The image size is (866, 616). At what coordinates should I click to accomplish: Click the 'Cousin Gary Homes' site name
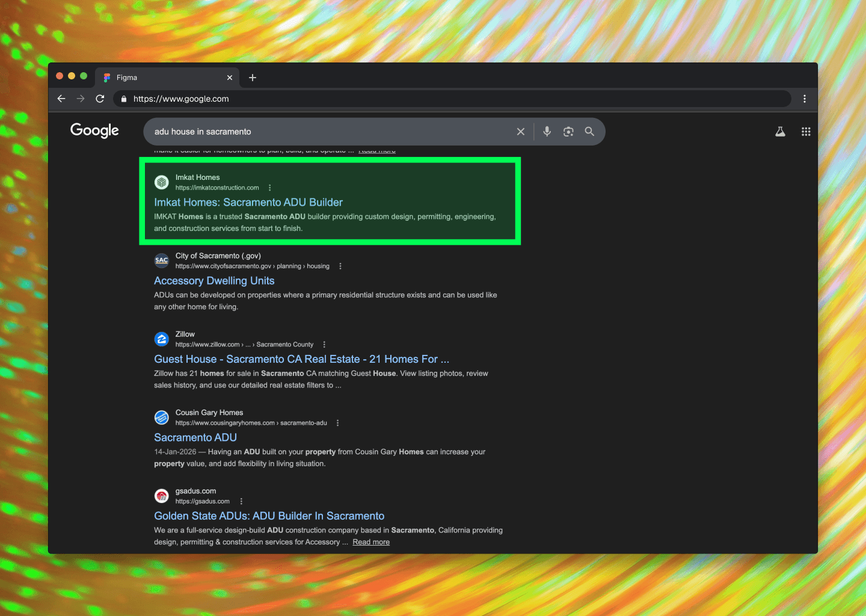click(209, 413)
